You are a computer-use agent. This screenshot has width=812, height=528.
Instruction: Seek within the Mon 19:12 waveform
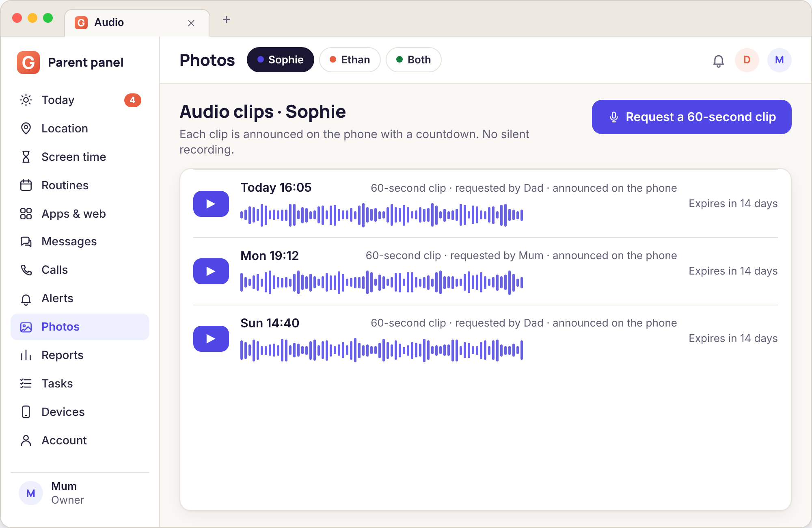point(382,282)
